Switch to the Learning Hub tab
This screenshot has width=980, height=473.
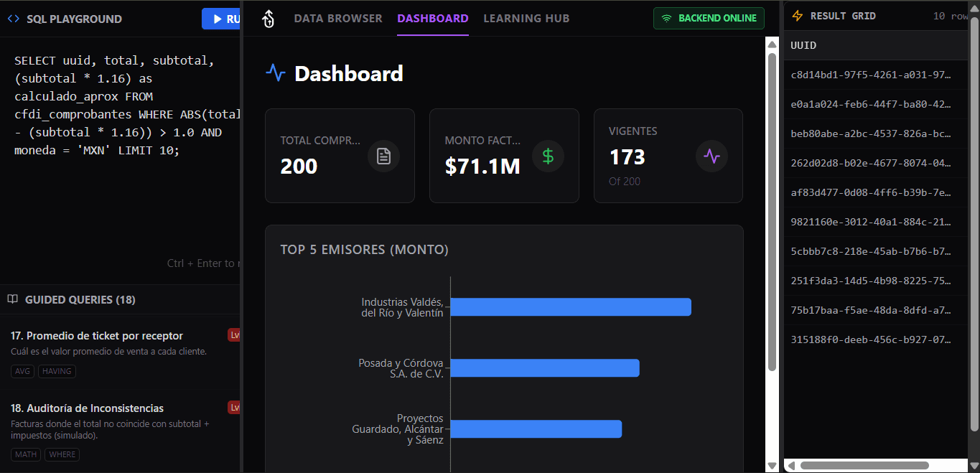coord(526,19)
